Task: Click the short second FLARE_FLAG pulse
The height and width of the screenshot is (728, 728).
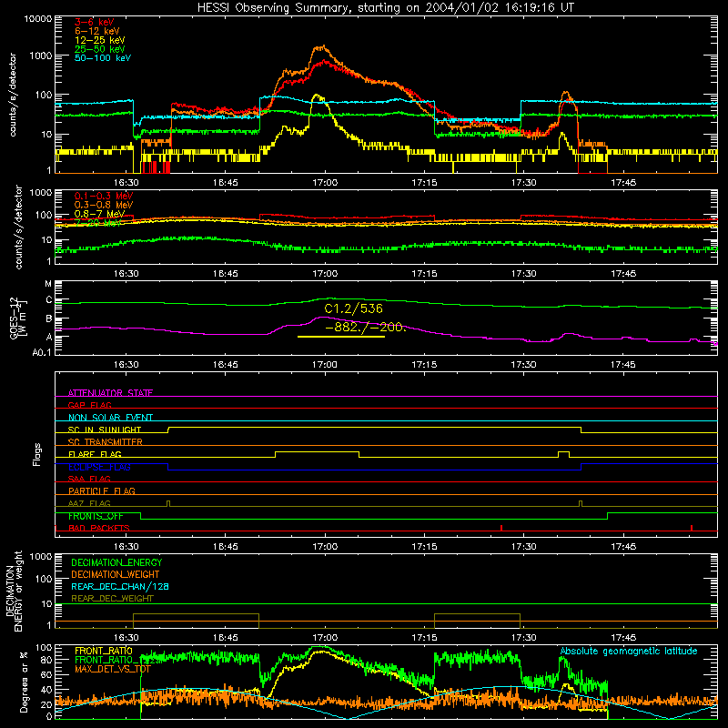Action: [x=563, y=451]
